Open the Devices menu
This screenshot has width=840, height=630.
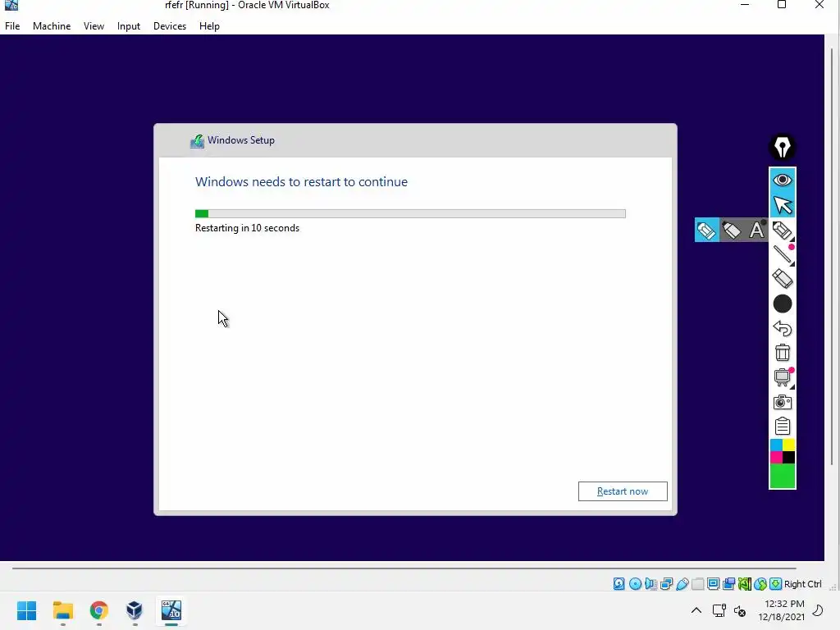[170, 26]
